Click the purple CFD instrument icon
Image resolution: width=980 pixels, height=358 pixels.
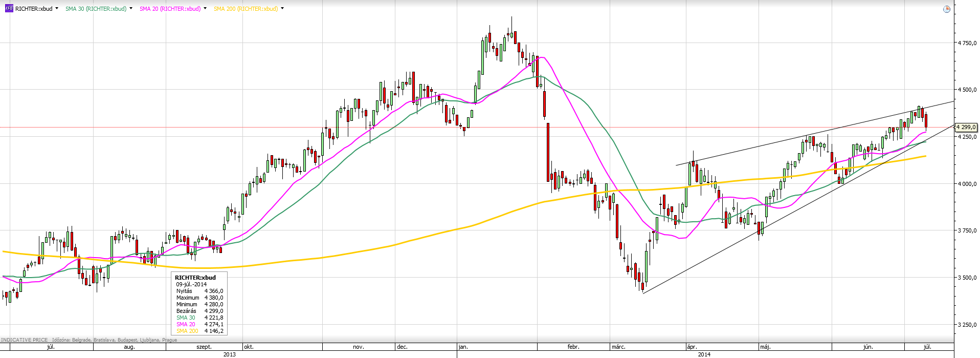pyautogui.click(x=9, y=9)
